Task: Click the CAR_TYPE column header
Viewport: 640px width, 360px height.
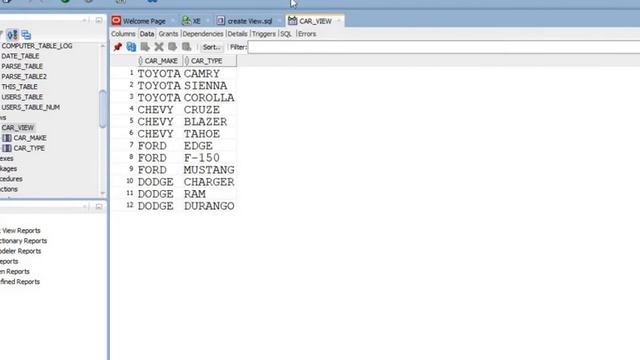Action: 209,61
